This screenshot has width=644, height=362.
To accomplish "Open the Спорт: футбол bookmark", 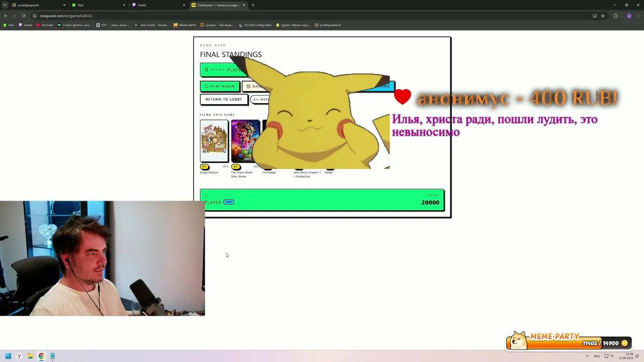I will [x=74, y=25].
